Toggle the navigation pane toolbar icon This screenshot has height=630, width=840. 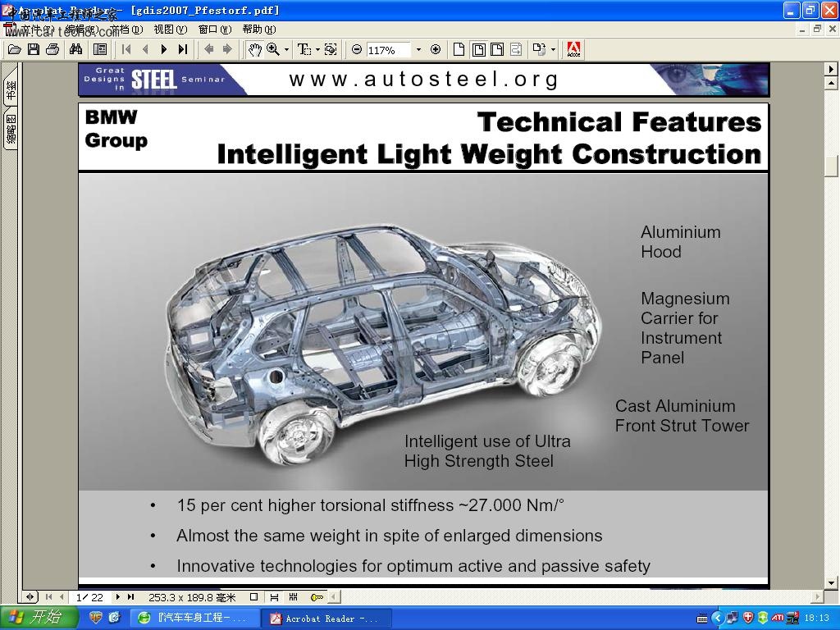[99, 50]
